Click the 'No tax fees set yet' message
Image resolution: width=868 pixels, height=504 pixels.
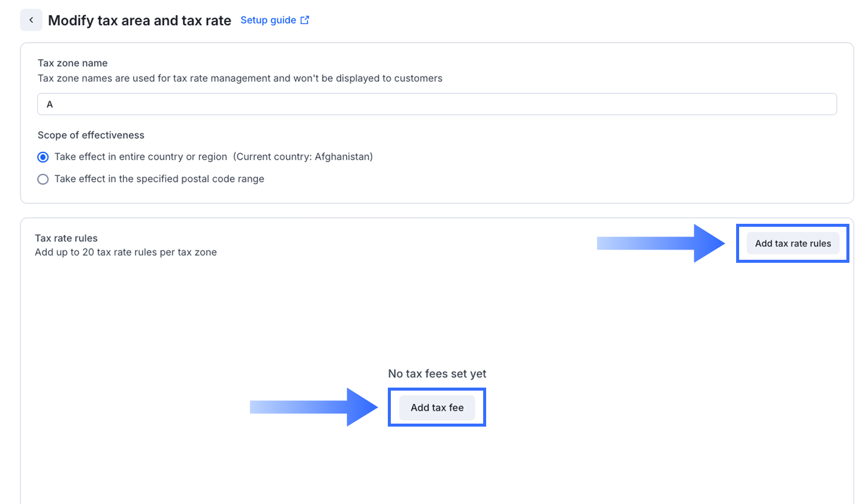point(437,374)
